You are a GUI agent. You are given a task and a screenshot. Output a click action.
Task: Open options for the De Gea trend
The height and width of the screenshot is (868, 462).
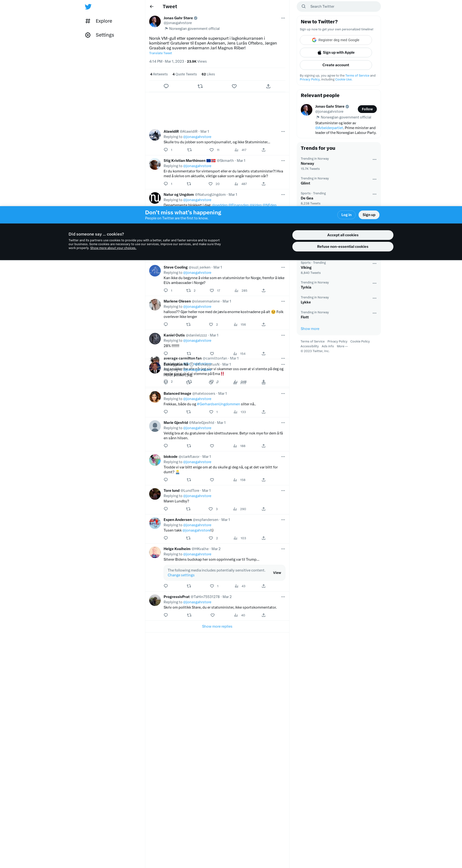coord(374,194)
